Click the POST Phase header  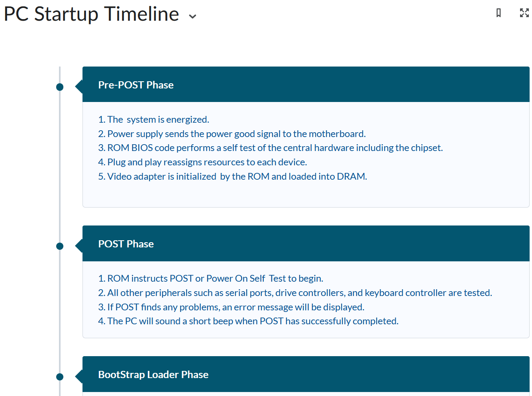pyautogui.click(x=126, y=244)
